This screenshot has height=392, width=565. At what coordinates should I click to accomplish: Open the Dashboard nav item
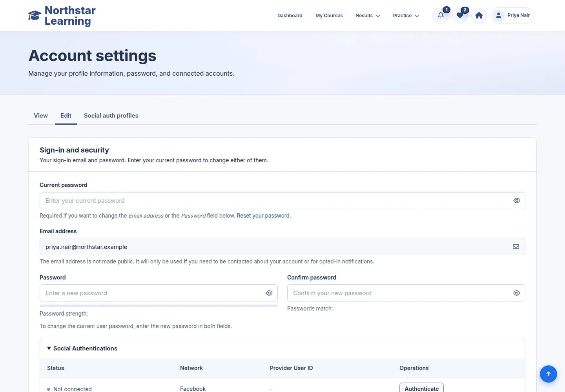pyautogui.click(x=290, y=16)
